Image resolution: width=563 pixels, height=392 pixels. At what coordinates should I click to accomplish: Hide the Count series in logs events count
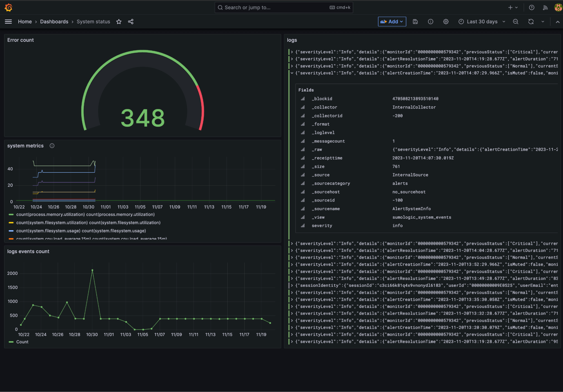click(22, 342)
